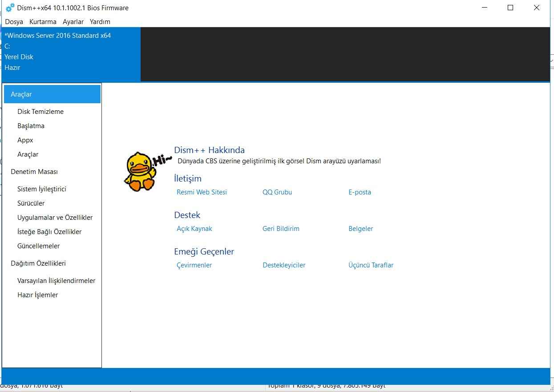This screenshot has width=554, height=392.
Task: Open the Yardım menu
Action: click(100, 22)
